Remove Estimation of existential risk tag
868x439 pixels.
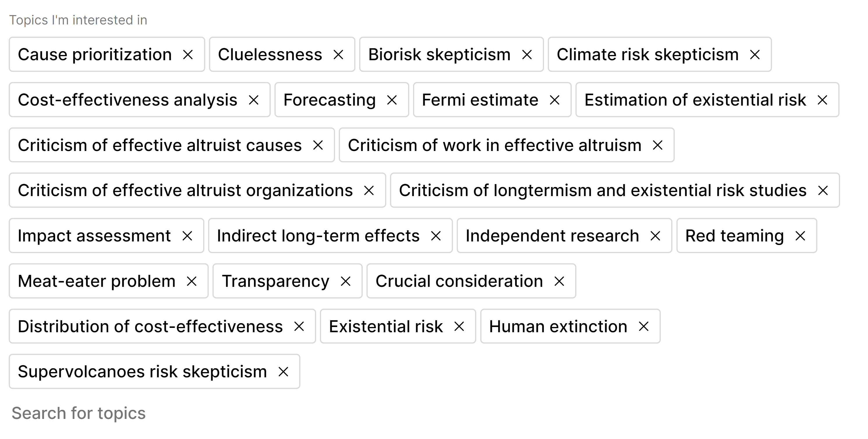coord(823,100)
